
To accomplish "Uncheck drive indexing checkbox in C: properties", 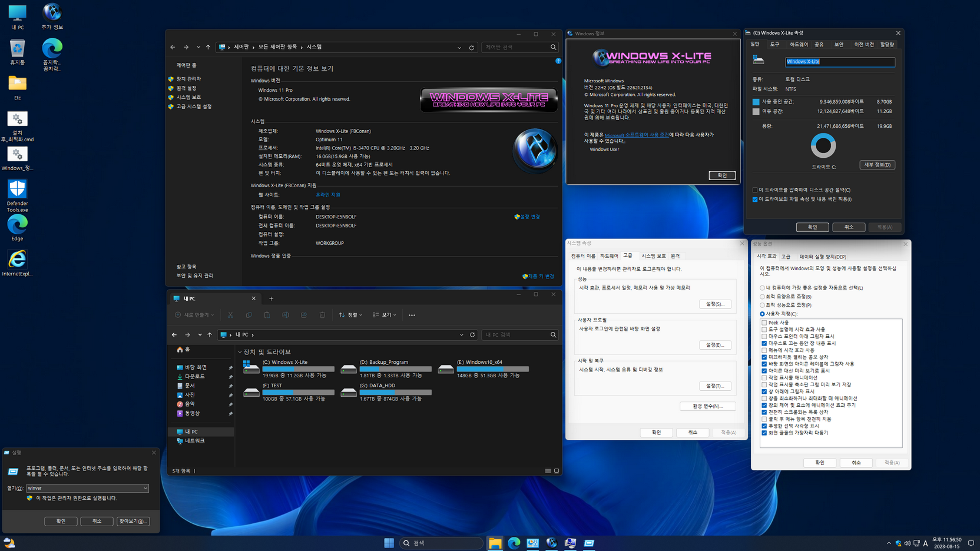I will tap(755, 200).
